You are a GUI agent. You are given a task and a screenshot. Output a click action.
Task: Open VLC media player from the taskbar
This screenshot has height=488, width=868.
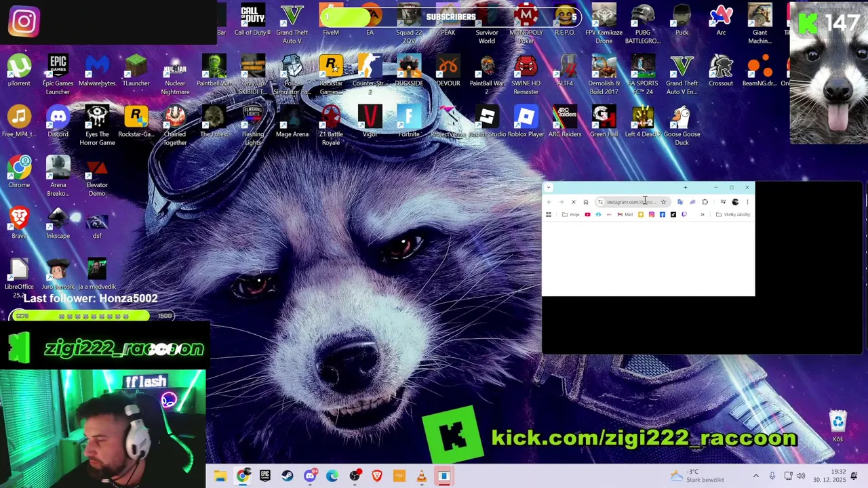[x=421, y=476]
